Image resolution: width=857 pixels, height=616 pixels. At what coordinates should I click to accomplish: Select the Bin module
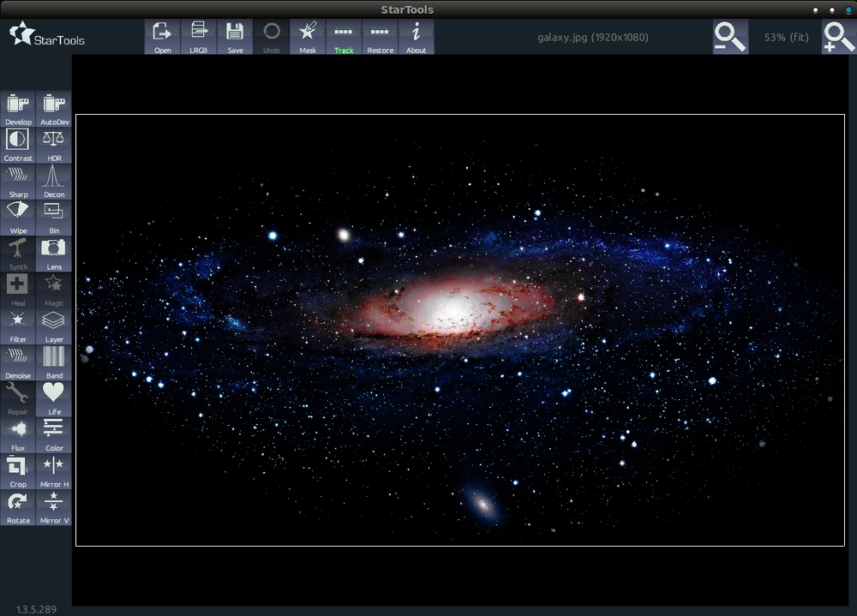(53, 215)
